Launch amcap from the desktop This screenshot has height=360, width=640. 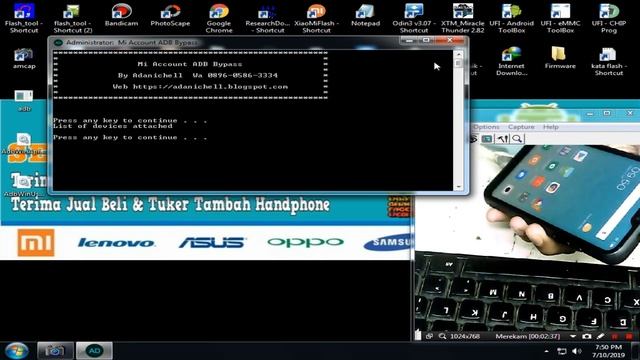pyautogui.click(x=24, y=58)
